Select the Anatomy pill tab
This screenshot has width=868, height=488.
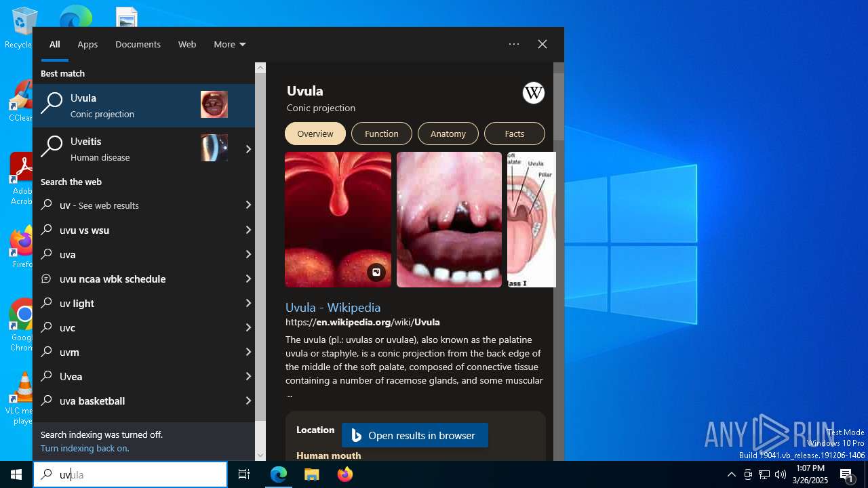click(448, 134)
